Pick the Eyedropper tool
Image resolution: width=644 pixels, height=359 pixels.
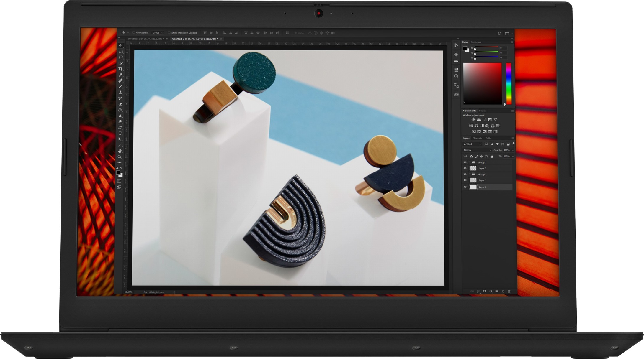pos(120,75)
